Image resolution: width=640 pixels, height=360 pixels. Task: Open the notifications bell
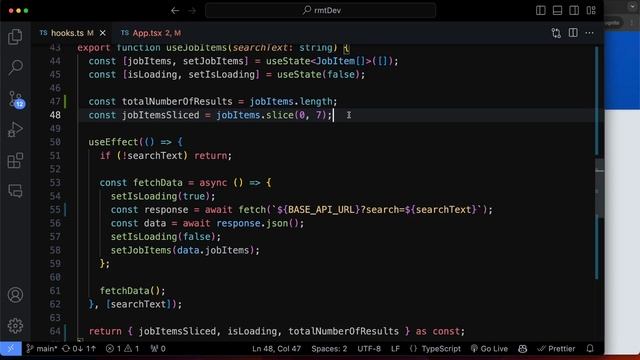(x=590, y=349)
